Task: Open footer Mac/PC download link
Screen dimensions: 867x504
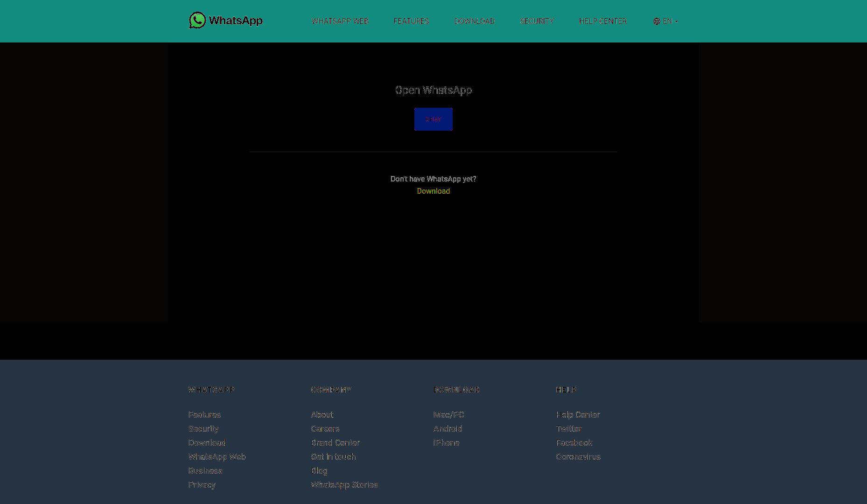Action: (448, 414)
